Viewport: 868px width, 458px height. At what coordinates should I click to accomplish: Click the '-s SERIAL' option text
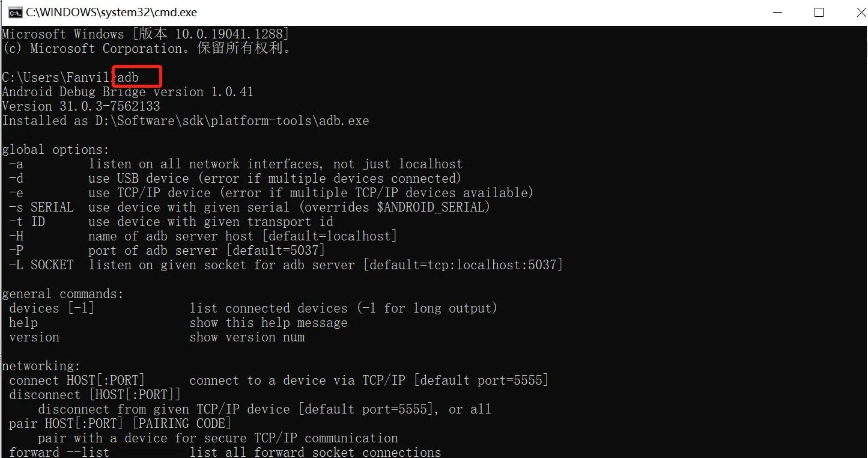click(38, 207)
